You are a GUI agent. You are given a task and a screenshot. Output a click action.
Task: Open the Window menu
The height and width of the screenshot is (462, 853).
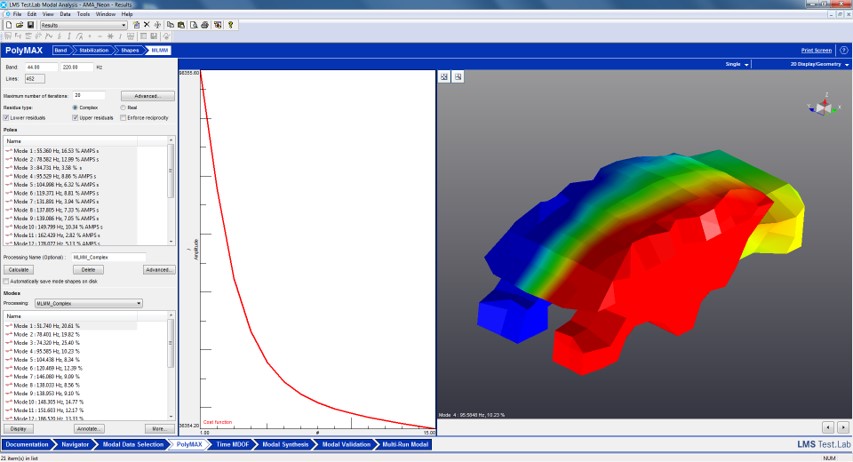click(106, 14)
